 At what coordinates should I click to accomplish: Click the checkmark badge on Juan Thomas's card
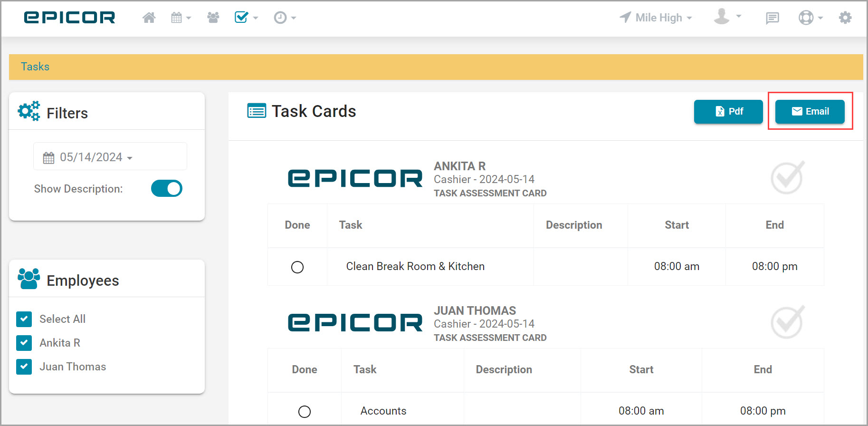pyautogui.click(x=788, y=322)
